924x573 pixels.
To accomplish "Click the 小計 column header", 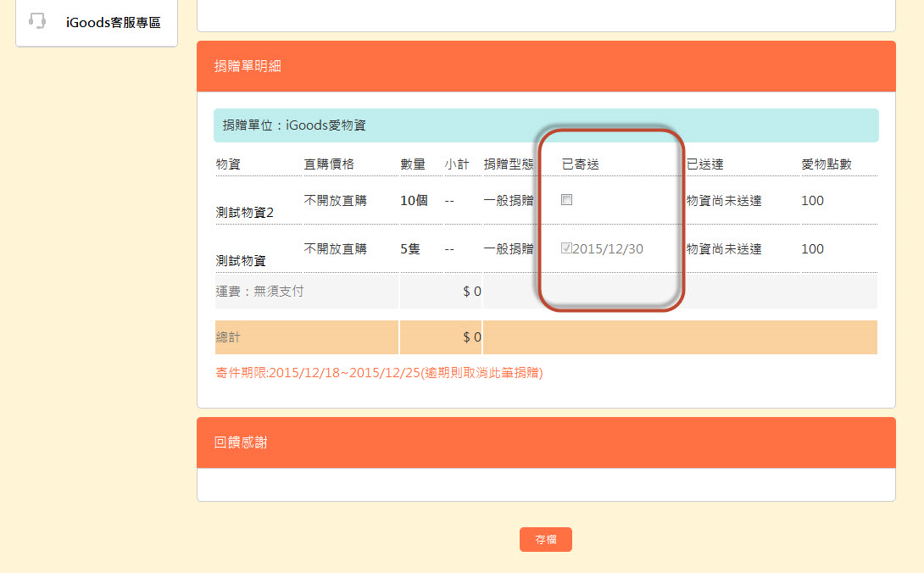I will [457, 164].
